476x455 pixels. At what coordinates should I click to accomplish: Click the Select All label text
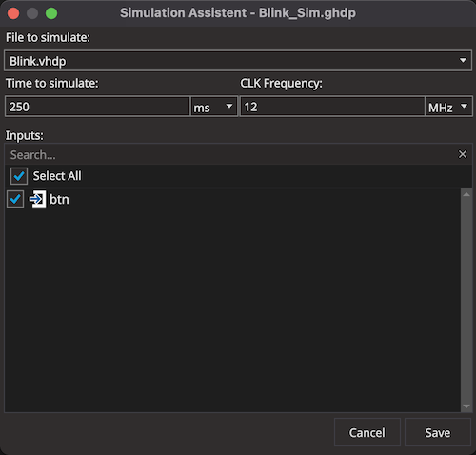coord(57,176)
